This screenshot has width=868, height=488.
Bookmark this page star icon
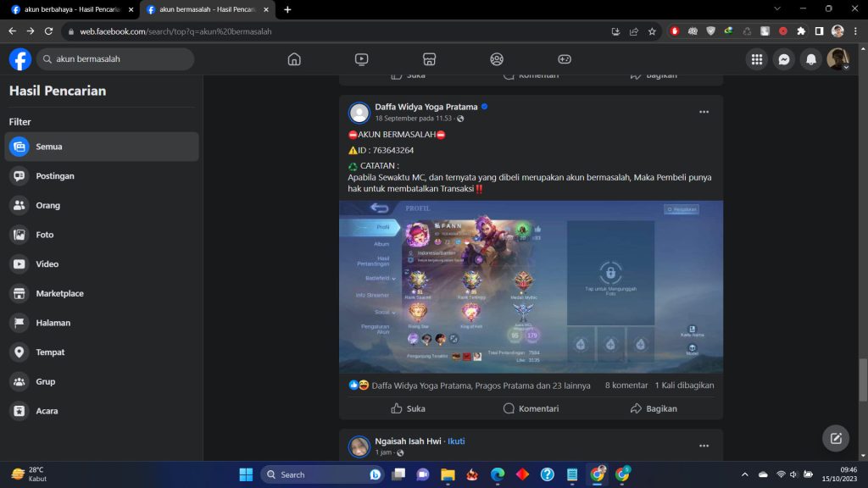point(652,31)
